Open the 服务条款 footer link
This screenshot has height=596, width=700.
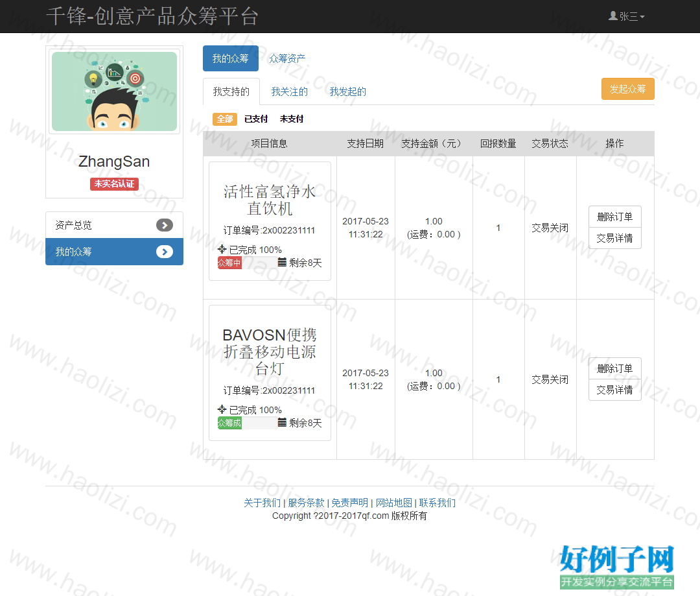click(x=306, y=503)
